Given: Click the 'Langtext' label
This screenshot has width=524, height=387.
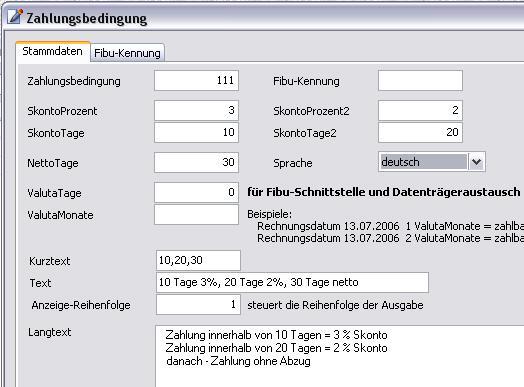Looking at the screenshot, I should (49, 332).
